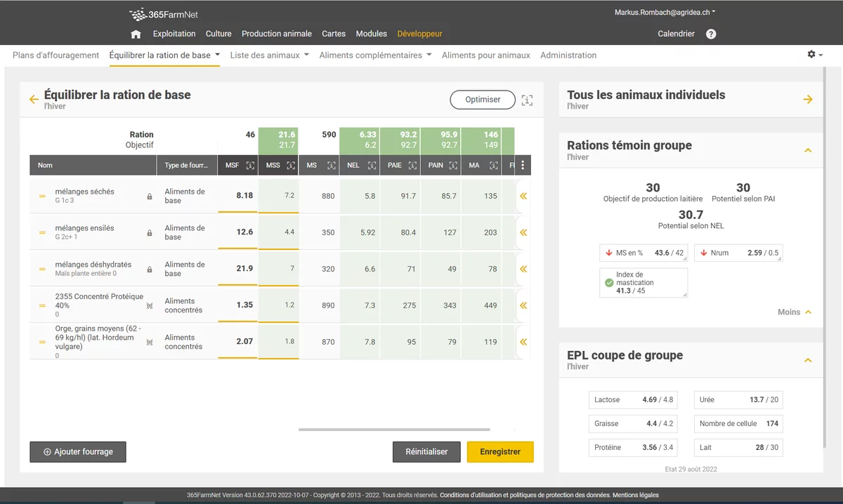
Task: Click double chevron on mélanges séchés row
Action: (523, 197)
